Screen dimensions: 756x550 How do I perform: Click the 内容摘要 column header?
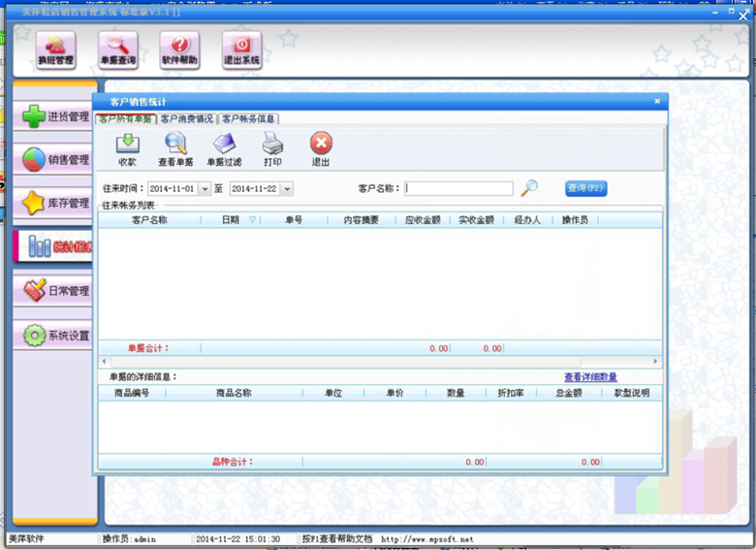click(x=362, y=220)
